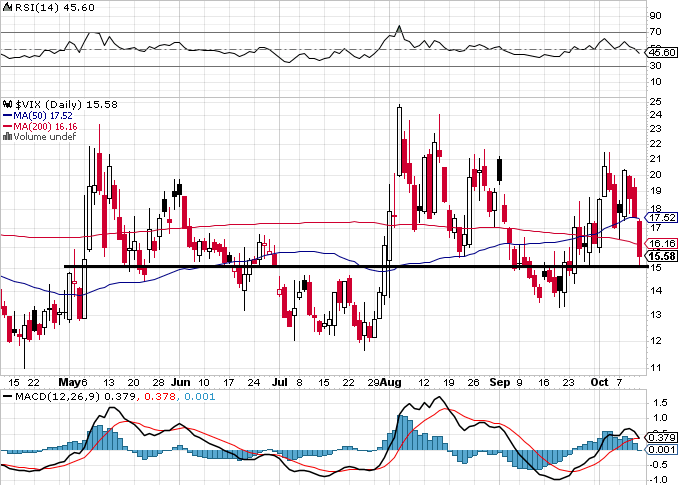Select the Oct label on the date axis

(598, 382)
